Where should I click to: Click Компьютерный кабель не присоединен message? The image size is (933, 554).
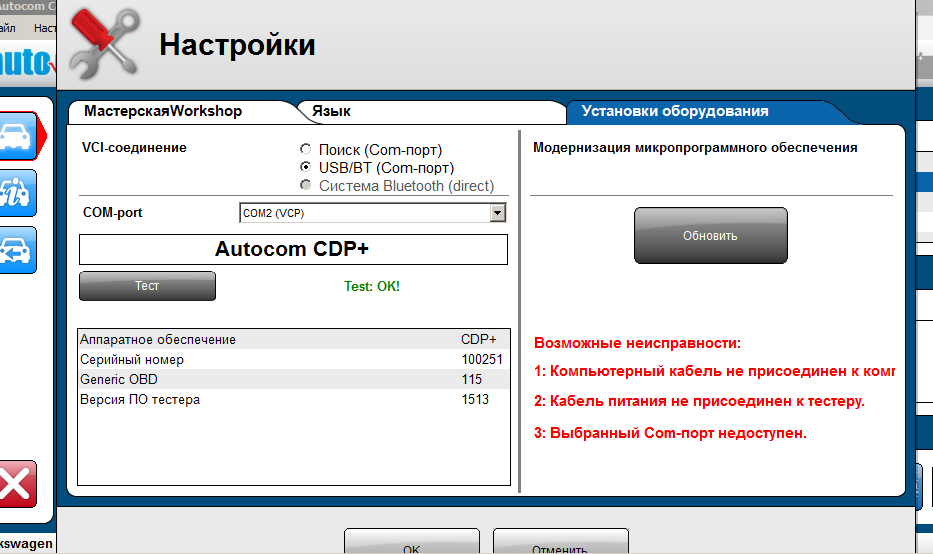pyautogui.click(x=714, y=371)
